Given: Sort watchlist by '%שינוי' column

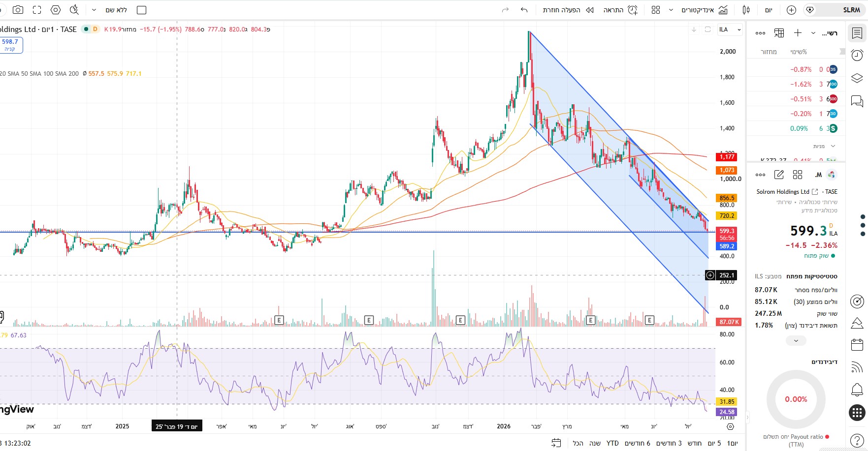Looking at the screenshot, I should pyautogui.click(x=799, y=52).
